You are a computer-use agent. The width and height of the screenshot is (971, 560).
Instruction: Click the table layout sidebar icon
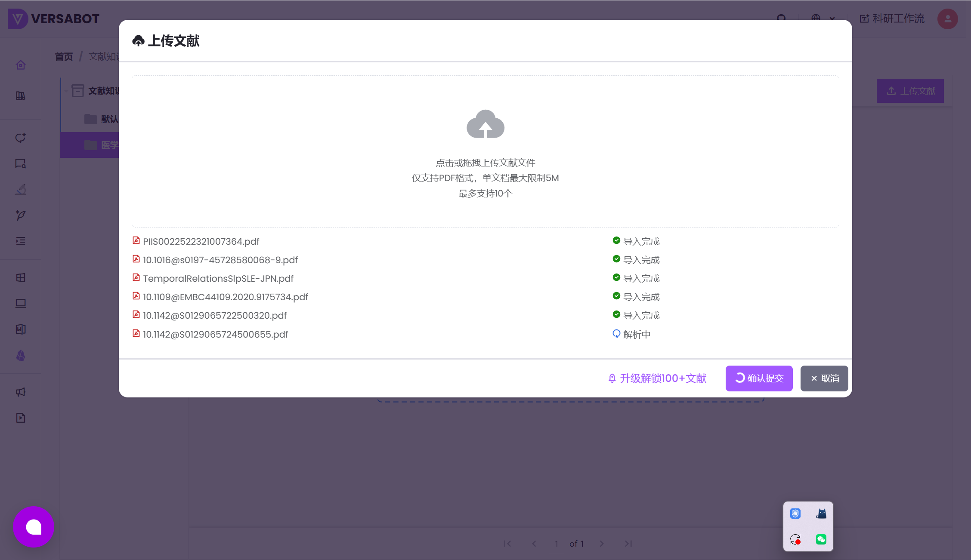[x=21, y=278]
